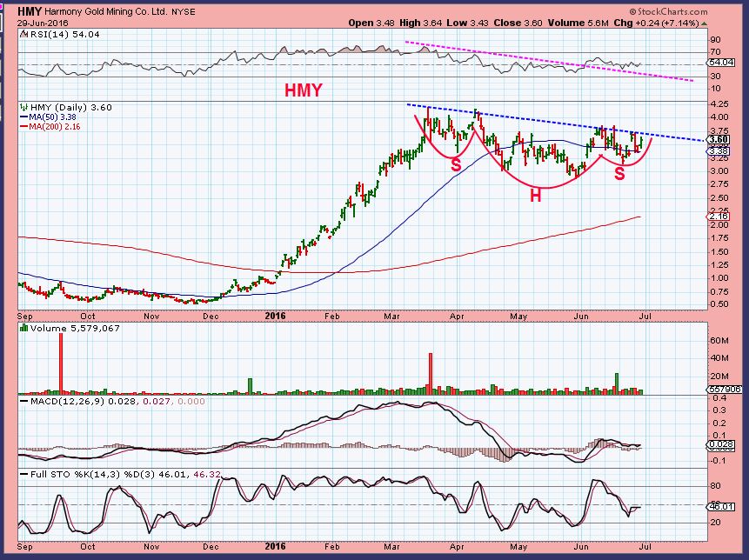Select the MA(200) 2.16 legend text

55,126
